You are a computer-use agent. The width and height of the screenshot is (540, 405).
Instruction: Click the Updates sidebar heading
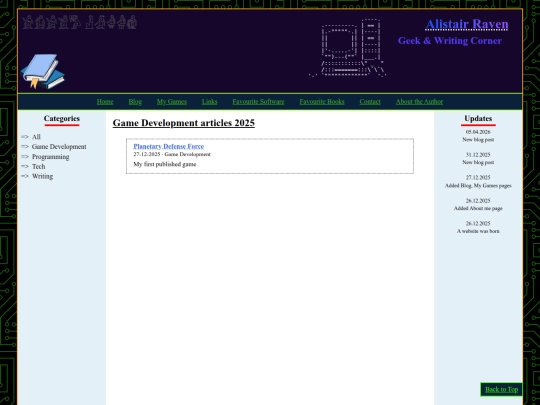(x=478, y=118)
